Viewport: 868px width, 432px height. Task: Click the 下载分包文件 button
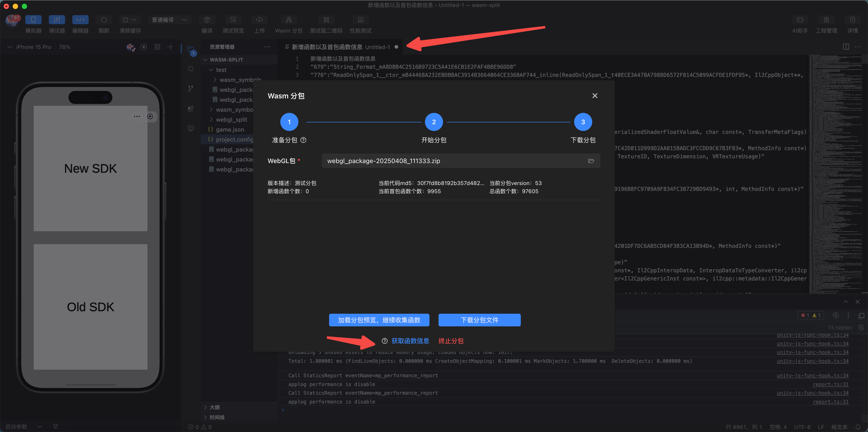(x=479, y=320)
